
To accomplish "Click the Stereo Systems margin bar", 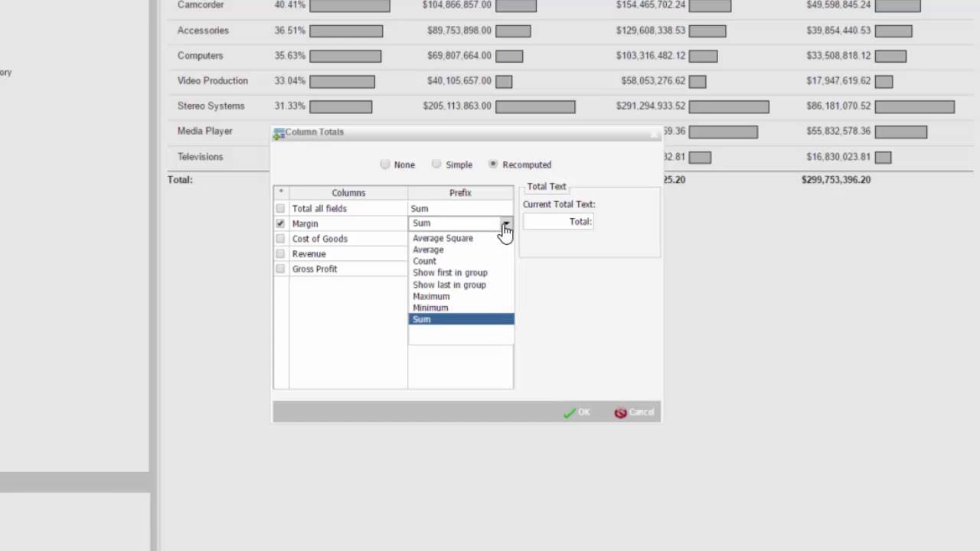I will coord(341,107).
